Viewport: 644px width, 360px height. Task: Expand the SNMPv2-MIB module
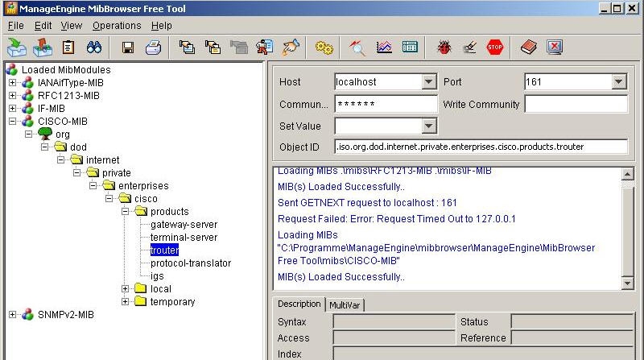click(13, 314)
